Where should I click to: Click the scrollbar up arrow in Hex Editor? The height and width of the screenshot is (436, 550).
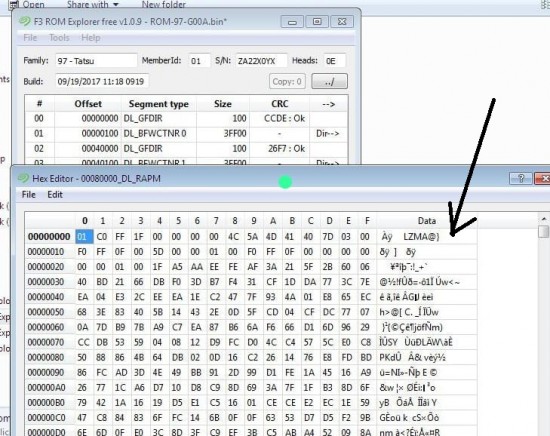(x=544, y=219)
